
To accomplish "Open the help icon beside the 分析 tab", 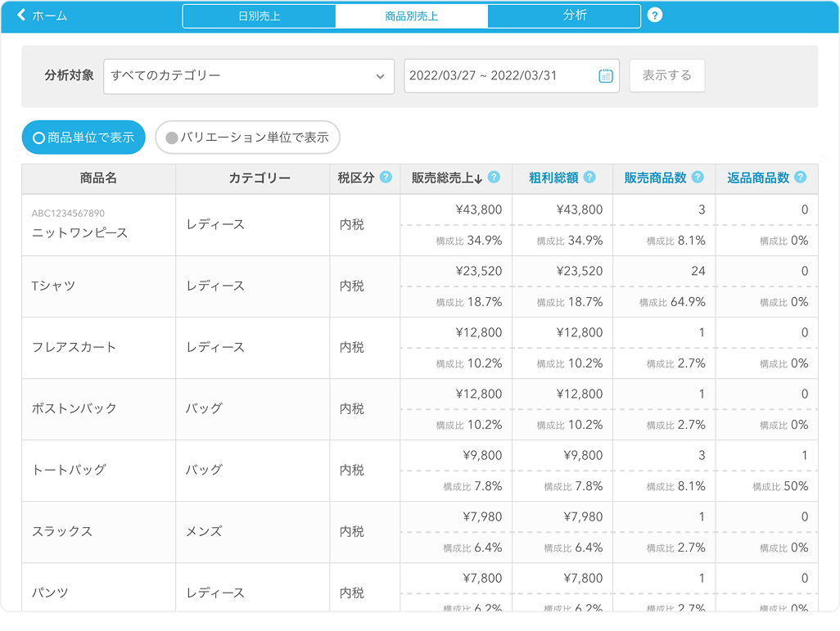I will pyautogui.click(x=654, y=16).
